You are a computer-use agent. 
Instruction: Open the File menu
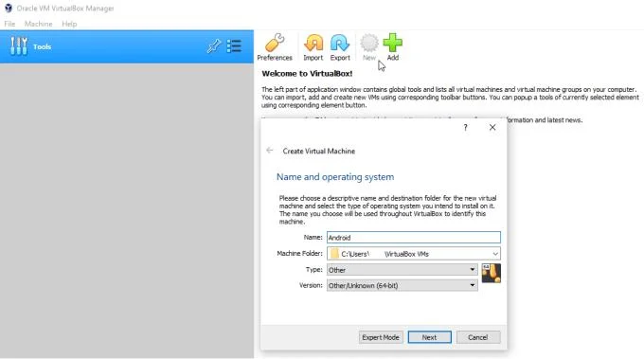(x=9, y=24)
